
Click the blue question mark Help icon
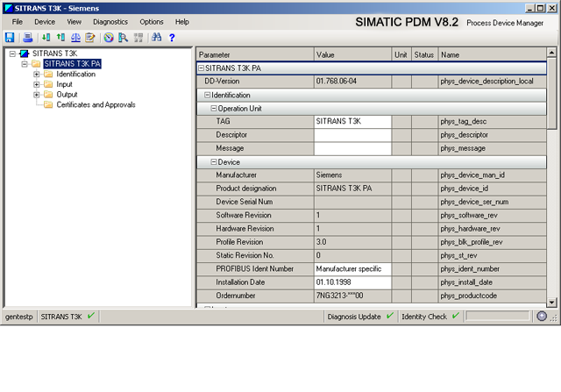173,38
